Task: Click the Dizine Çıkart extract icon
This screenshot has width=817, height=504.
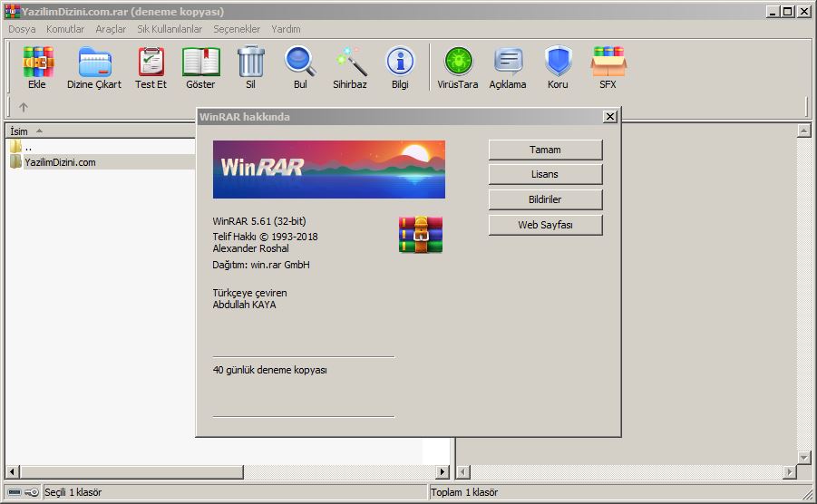Action: [95, 62]
